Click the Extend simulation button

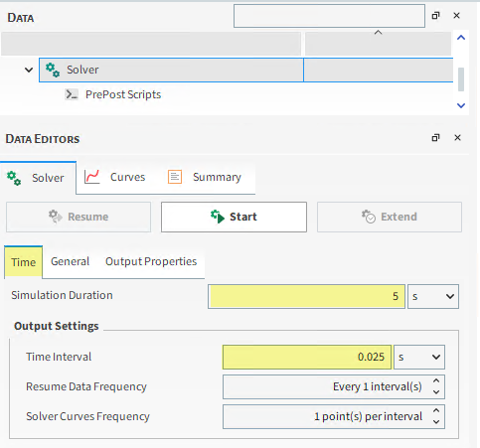click(x=390, y=217)
